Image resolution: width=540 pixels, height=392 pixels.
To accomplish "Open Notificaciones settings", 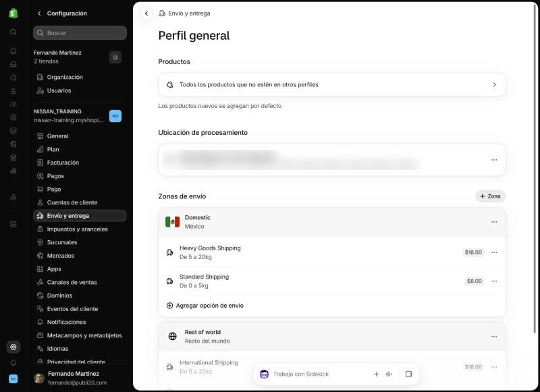I will pyautogui.click(x=80, y=322).
